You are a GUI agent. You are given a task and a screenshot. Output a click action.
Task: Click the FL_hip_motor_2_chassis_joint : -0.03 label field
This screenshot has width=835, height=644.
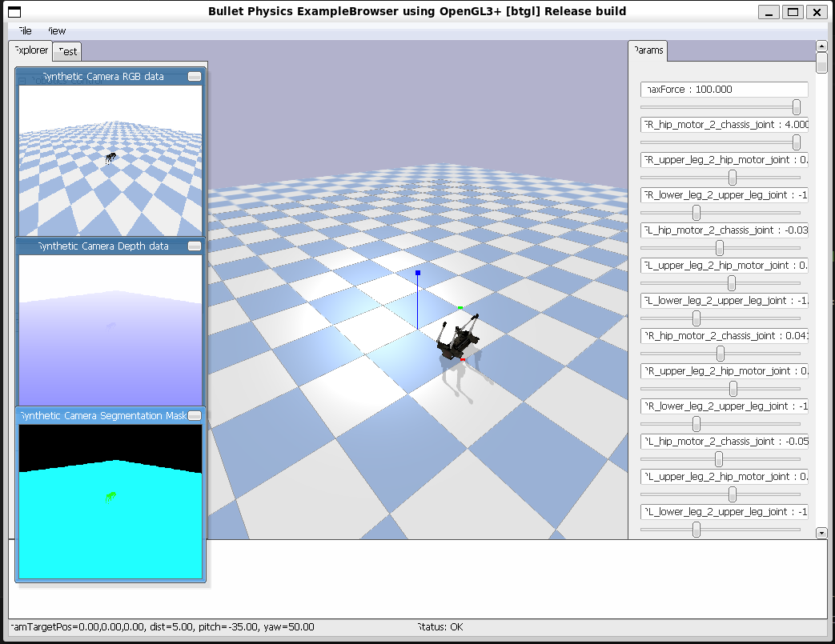pos(725,230)
